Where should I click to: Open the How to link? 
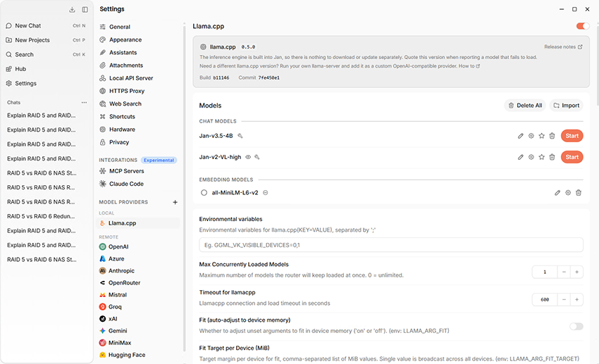click(x=469, y=66)
